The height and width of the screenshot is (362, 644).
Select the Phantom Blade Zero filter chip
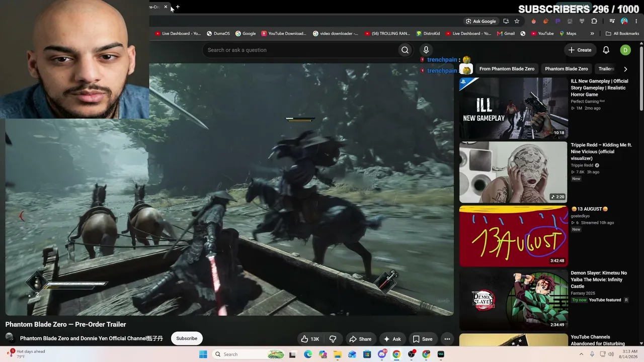tap(566, 69)
